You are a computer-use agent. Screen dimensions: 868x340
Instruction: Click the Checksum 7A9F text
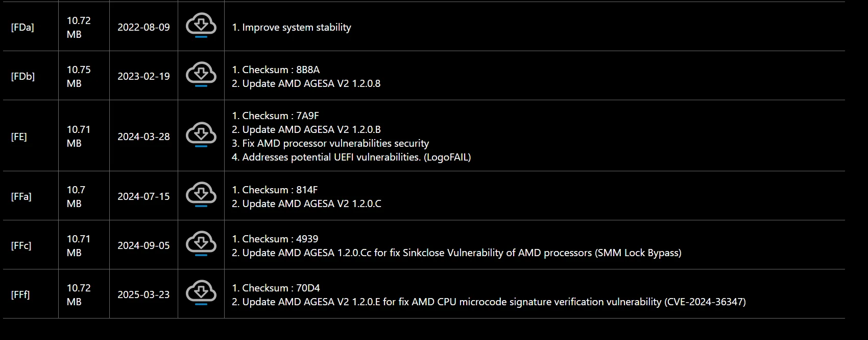(275, 116)
